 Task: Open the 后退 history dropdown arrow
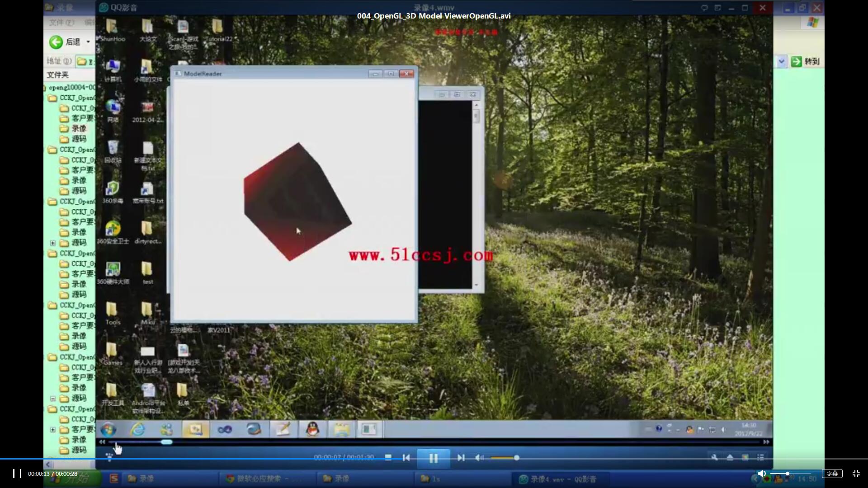click(88, 42)
